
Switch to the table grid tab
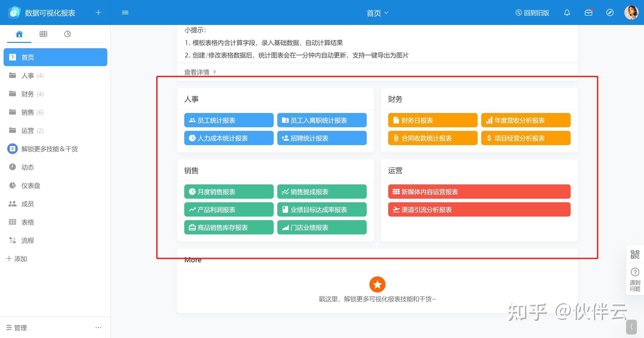[x=43, y=34]
